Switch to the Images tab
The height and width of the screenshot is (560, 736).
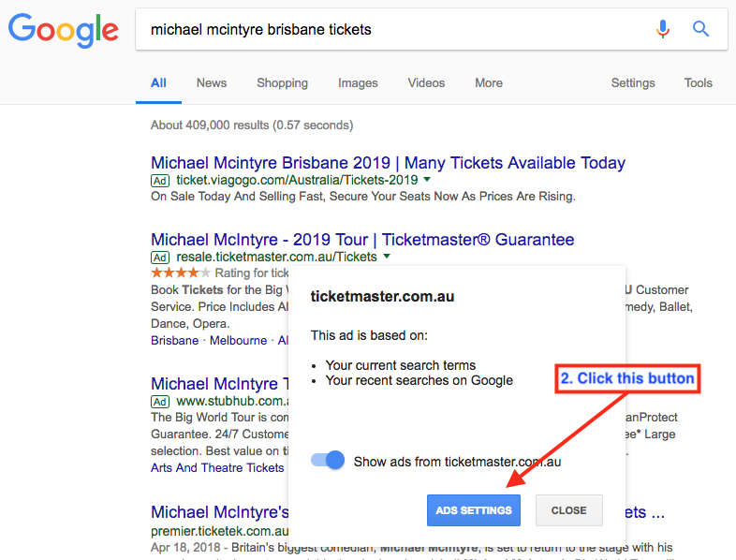point(358,83)
